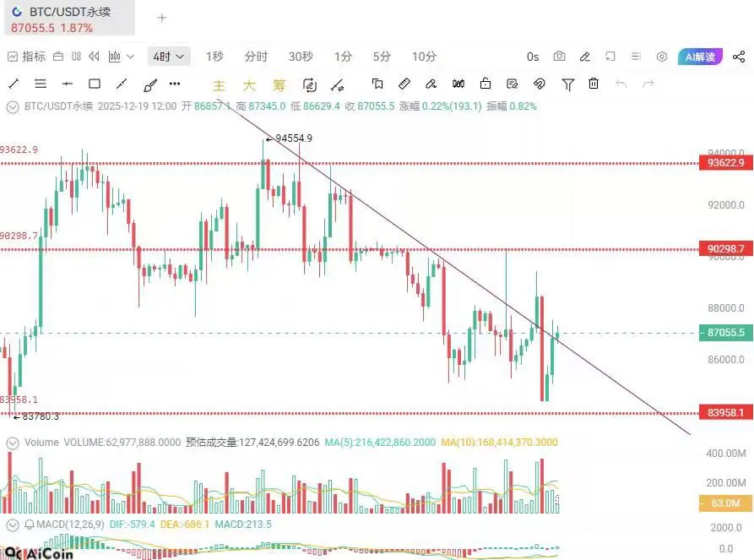Select the ruler measure tool
Screen dimensions: 754x560
click(404, 84)
